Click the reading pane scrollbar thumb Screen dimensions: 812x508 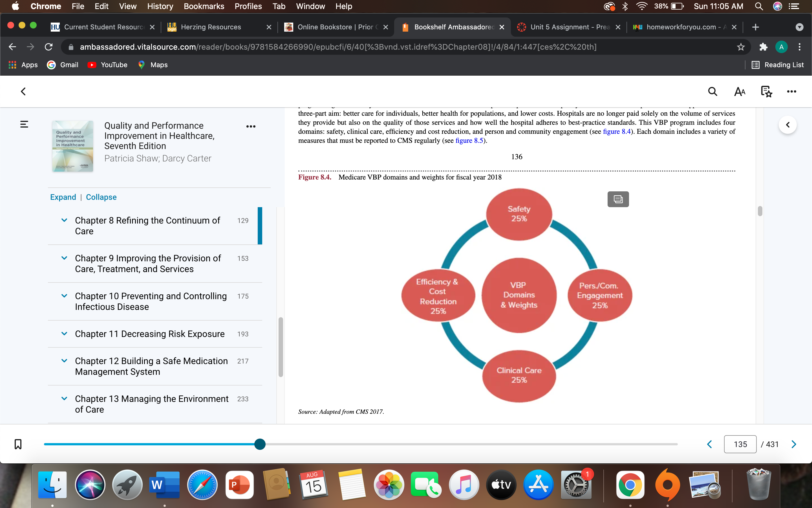click(760, 211)
